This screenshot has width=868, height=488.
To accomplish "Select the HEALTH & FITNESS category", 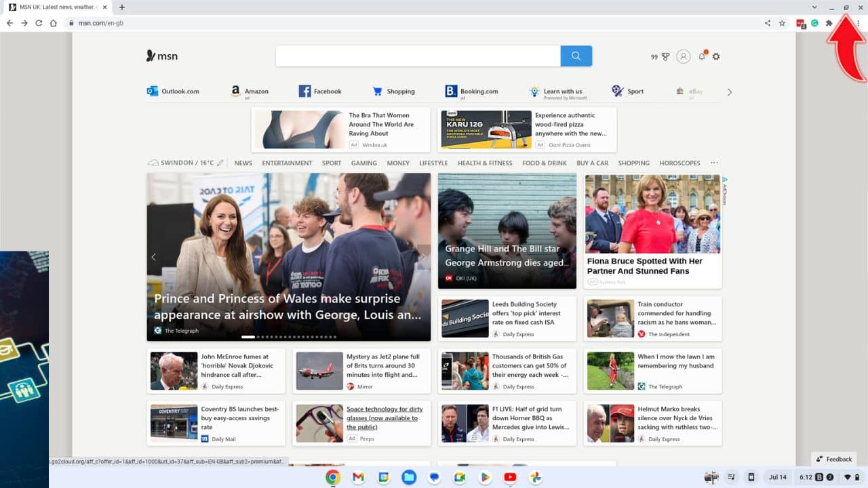I will [x=485, y=163].
